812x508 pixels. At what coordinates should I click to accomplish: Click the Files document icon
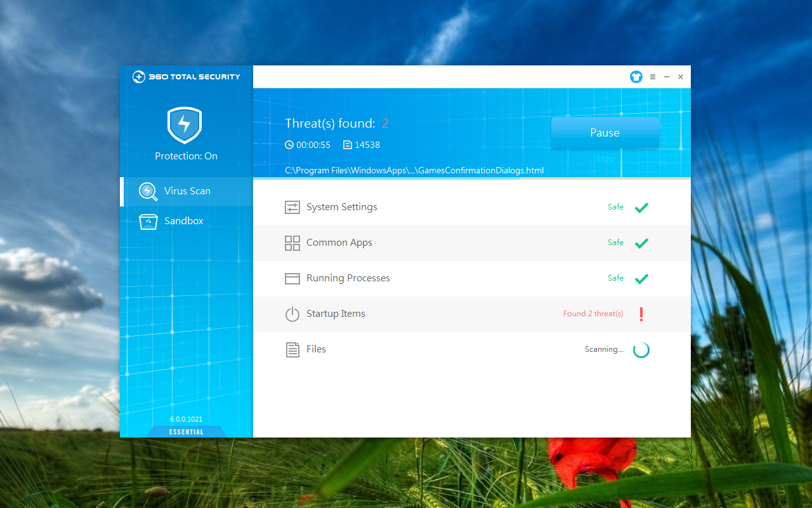pyautogui.click(x=292, y=350)
